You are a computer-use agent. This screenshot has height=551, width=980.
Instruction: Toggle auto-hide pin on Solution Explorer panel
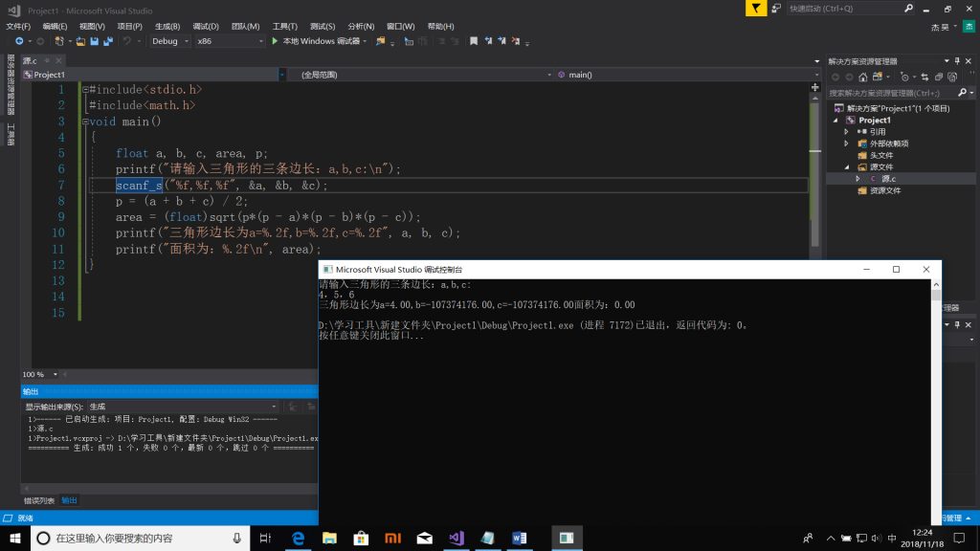[957, 61]
